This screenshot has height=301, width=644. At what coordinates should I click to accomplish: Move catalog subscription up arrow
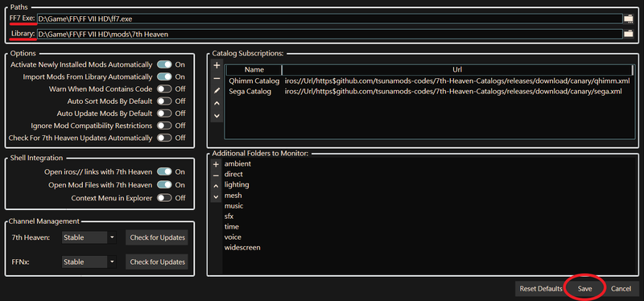click(217, 104)
